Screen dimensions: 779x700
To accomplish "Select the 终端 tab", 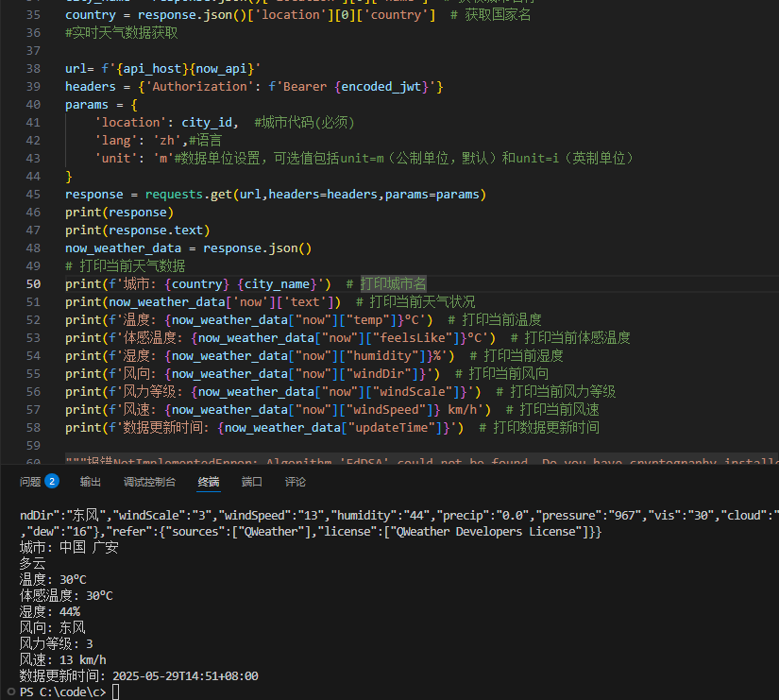I will click(x=209, y=482).
